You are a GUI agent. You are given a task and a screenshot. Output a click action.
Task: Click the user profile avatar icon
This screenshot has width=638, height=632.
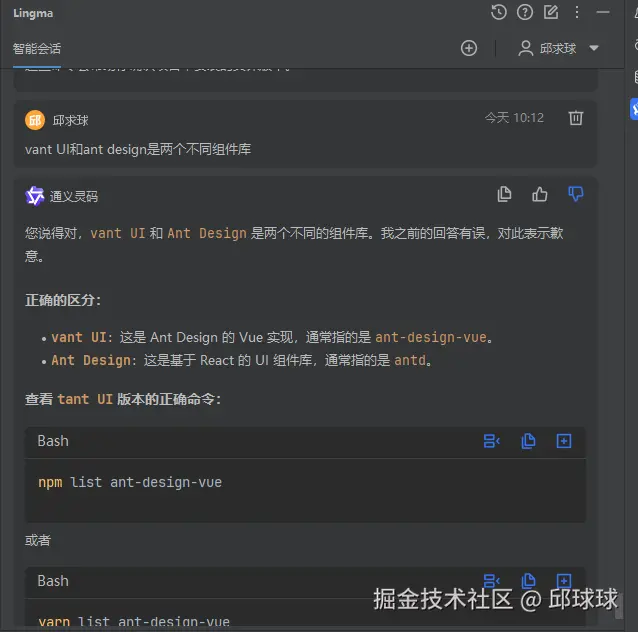525,48
